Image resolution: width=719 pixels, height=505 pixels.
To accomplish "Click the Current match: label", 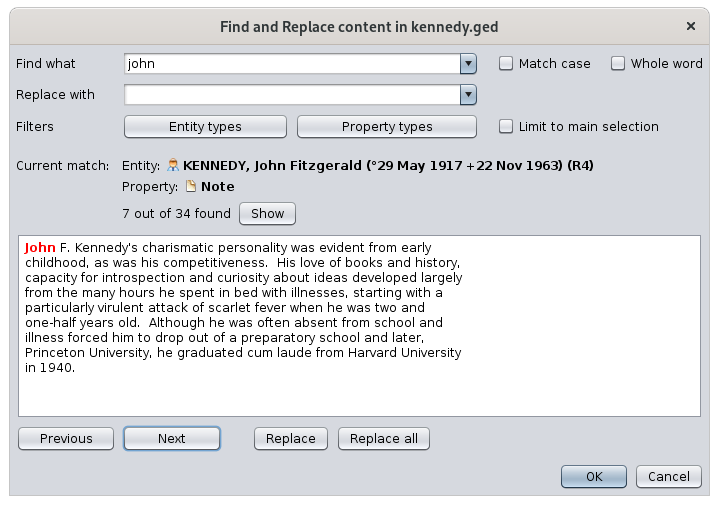I will tap(63, 166).
